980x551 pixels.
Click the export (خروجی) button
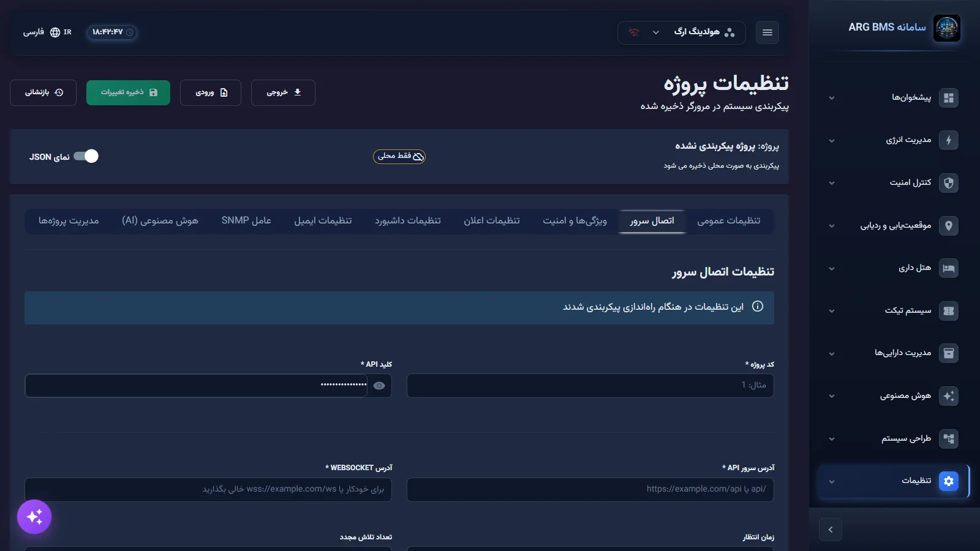[x=283, y=92]
